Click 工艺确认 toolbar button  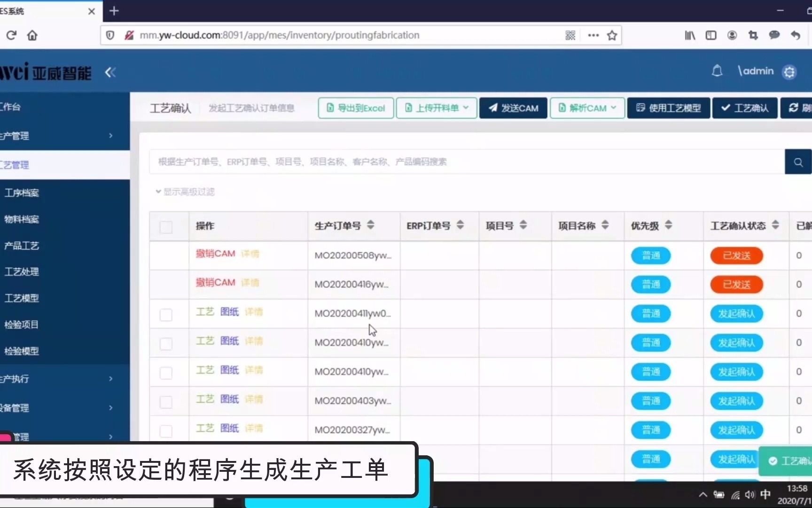pyautogui.click(x=745, y=108)
